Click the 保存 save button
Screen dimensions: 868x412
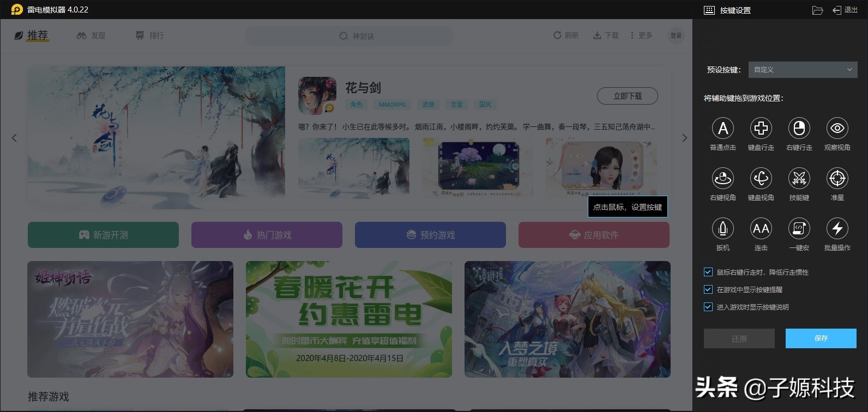[x=821, y=338]
